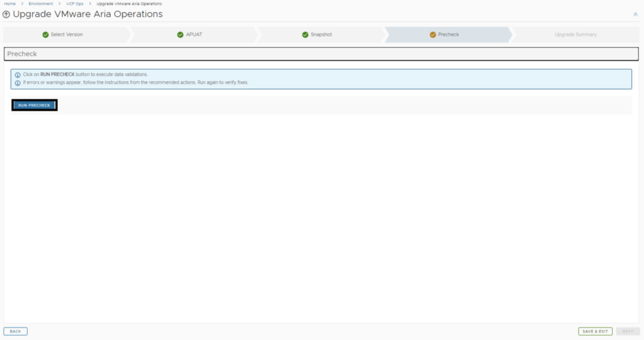Screen dimensions: 644x340
Task: Click the NEXT button
Action: click(x=628, y=331)
